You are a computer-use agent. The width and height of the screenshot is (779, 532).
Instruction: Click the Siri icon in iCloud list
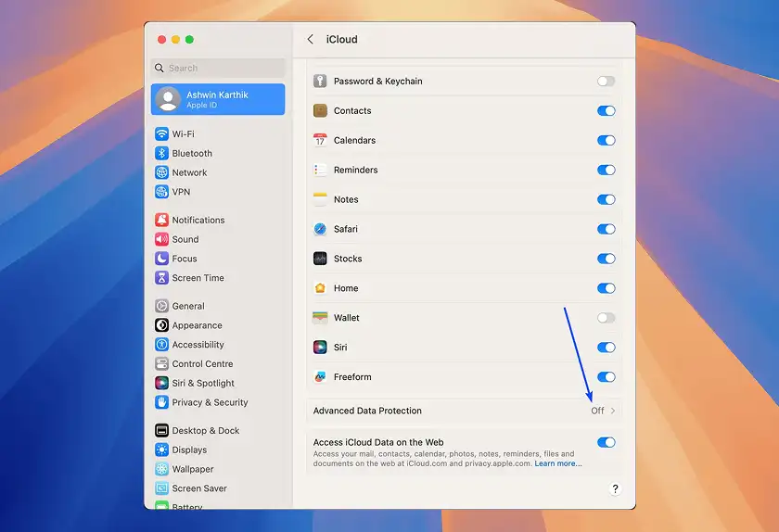tap(320, 348)
